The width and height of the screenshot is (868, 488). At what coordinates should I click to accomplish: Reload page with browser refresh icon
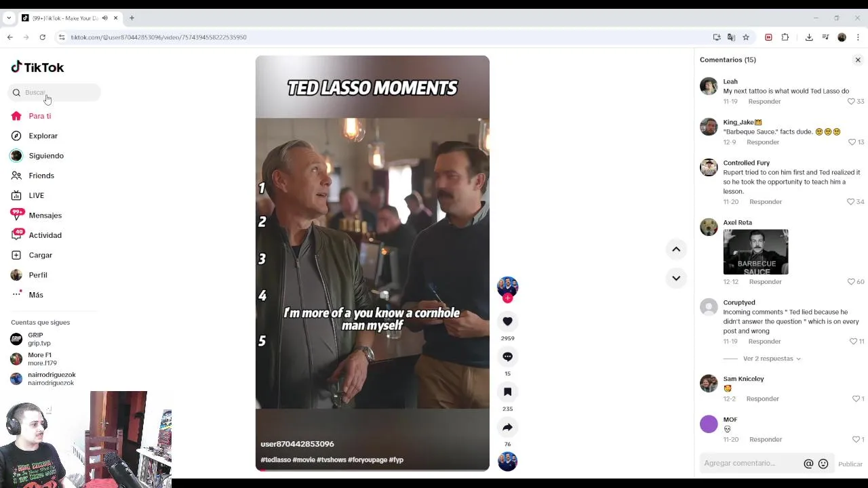(x=43, y=37)
